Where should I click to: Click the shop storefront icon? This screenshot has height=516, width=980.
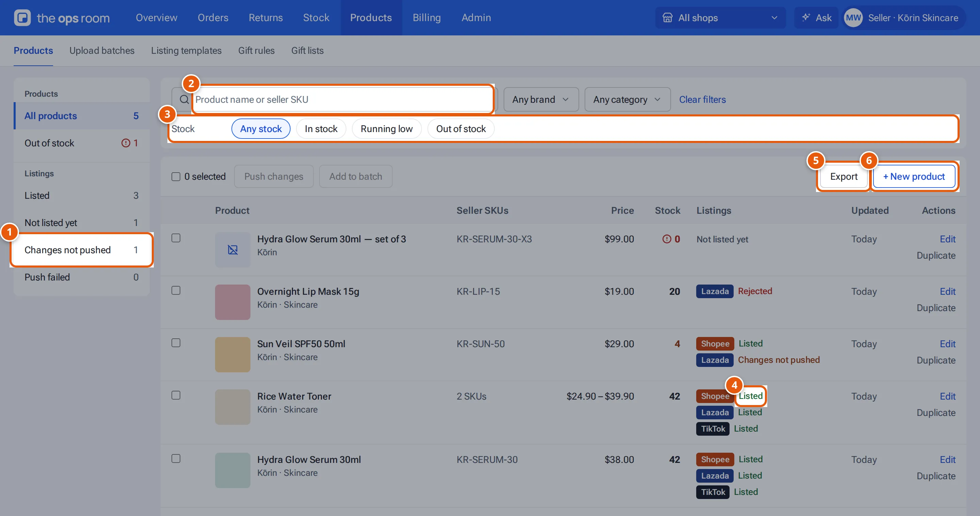coord(668,18)
